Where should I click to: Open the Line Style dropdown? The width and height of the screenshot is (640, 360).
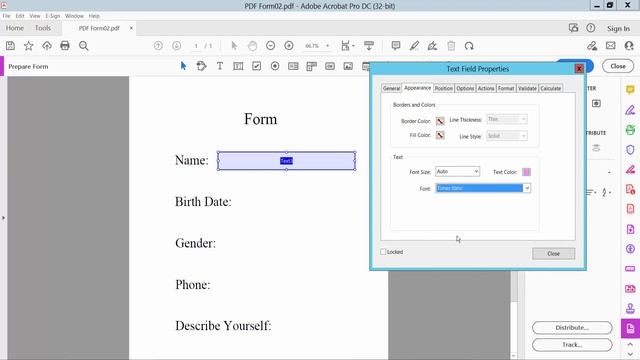[x=507, y=136]
